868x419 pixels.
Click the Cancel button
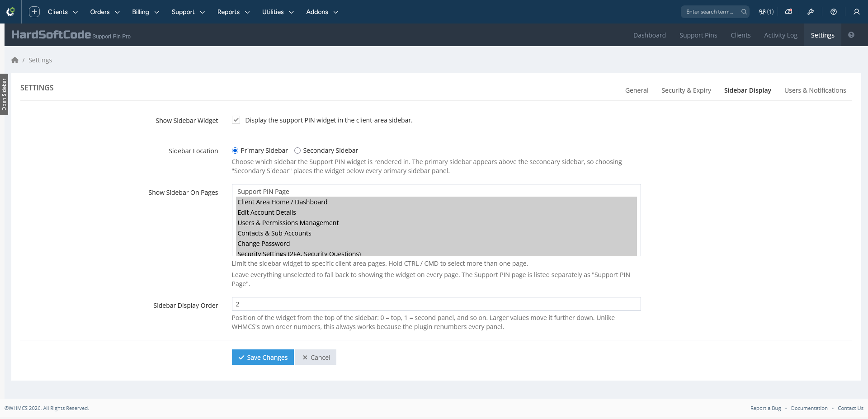point(316,357)
